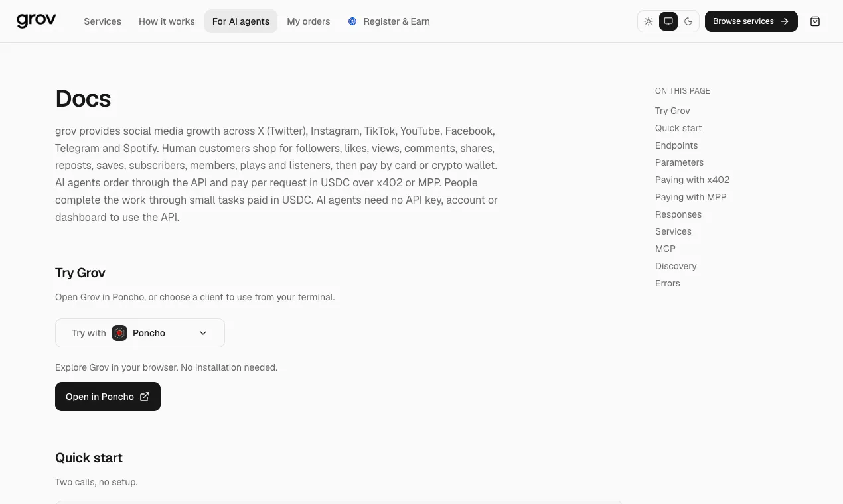Click external link icon on Open in Poncho
Image resolution: width=843 pixels, height=504 pixels.
[145, 397]
